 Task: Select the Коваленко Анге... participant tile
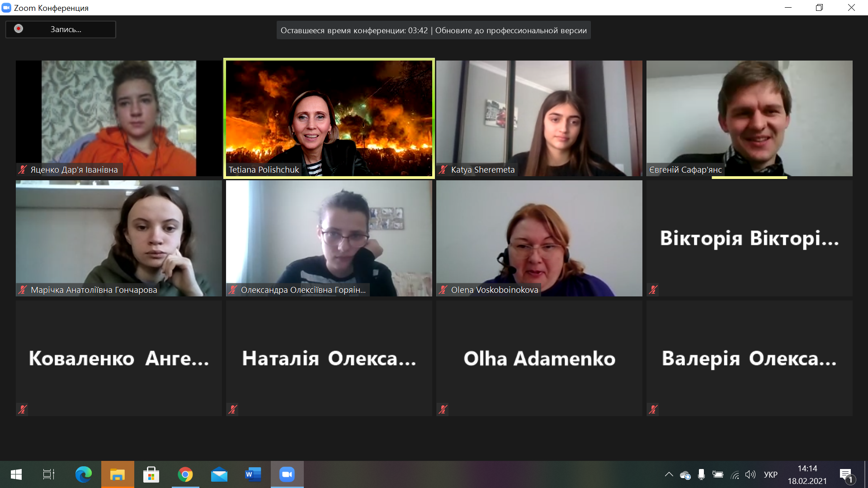click(118, 358)
